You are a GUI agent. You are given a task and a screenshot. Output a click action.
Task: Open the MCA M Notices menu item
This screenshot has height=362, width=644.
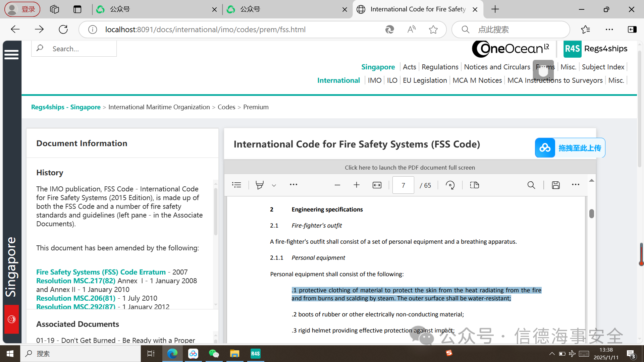point(477,80)
